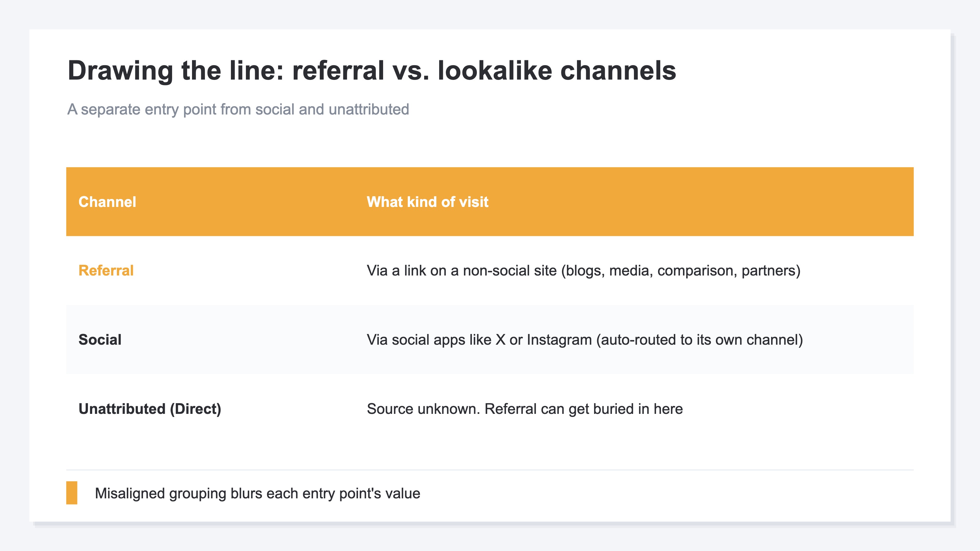The height and width of the screenshot is (551, 980).
Task: Click the 'Channel' column header
Action: (107, 202)
